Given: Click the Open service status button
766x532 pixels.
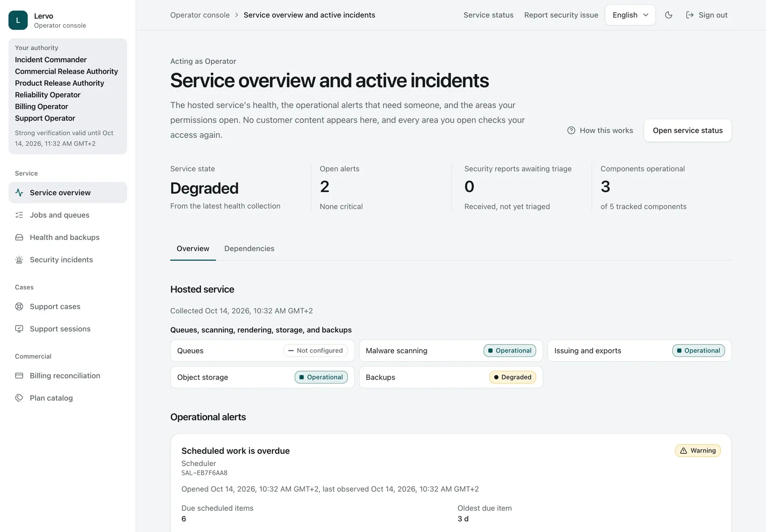Looking at the screenshot, I should (x=688, y=130).
